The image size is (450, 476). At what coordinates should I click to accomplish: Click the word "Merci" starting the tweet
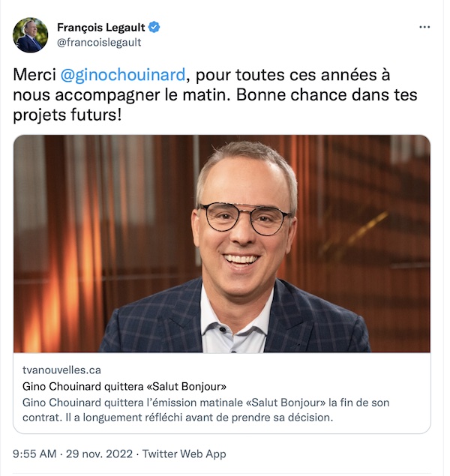34,75
